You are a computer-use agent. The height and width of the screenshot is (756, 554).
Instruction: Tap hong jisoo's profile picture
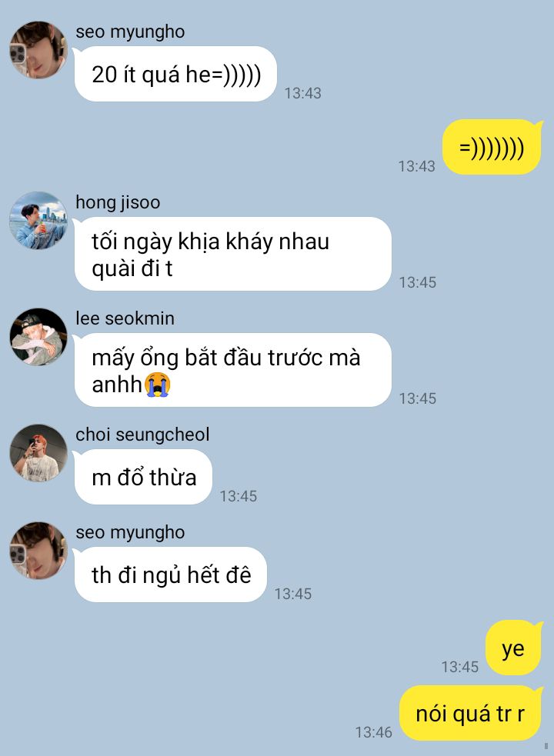point(38,220)
